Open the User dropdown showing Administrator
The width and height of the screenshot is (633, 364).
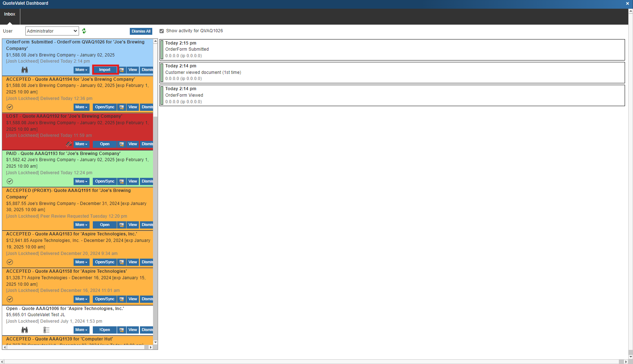52,31
